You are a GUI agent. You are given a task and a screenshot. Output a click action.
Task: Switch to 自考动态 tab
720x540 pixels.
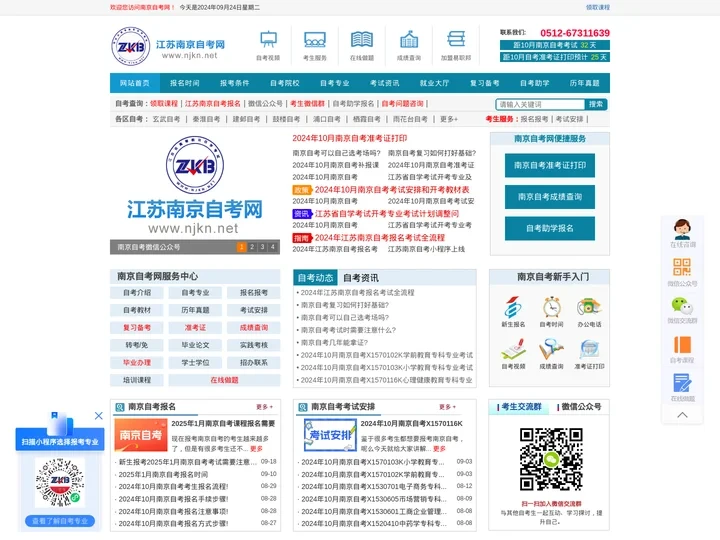(315, 278)
